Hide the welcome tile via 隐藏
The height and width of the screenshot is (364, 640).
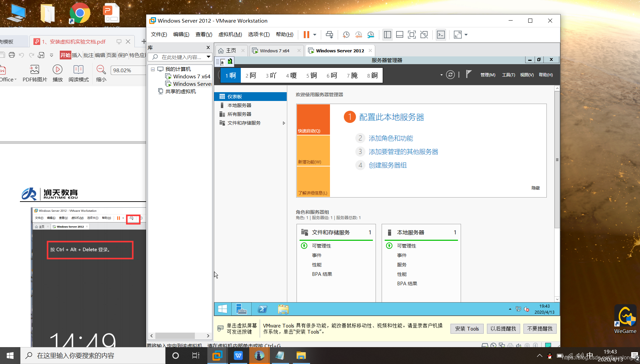pyautogui.click(x=535, y=188)
